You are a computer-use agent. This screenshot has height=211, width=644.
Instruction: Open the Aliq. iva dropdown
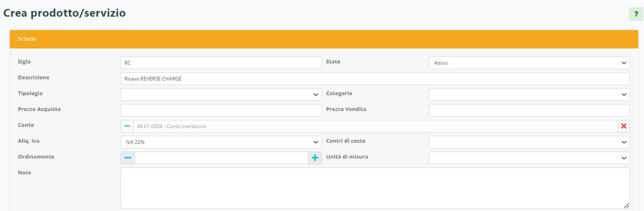pyautogui.click(x=221, y=142)
